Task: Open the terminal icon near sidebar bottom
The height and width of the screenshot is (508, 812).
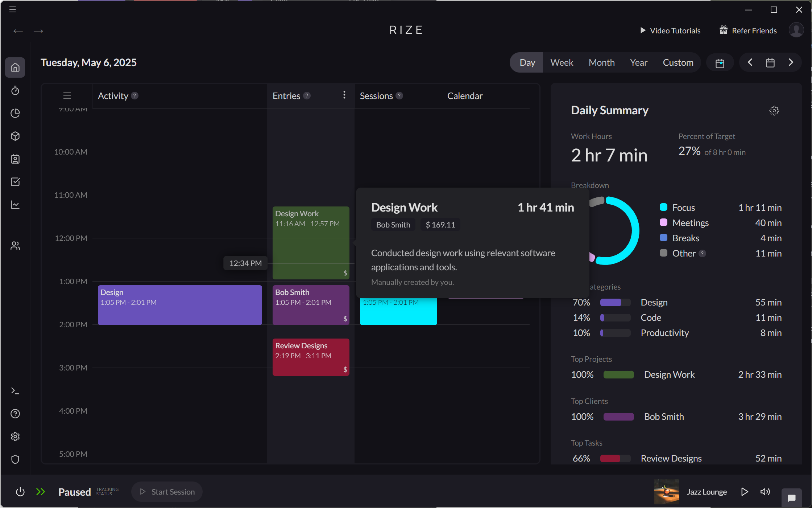Action: tap(15, 390)
